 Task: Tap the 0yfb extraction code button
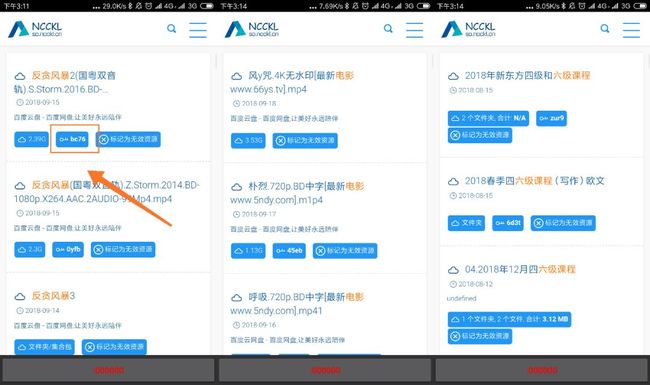(68, 249)
